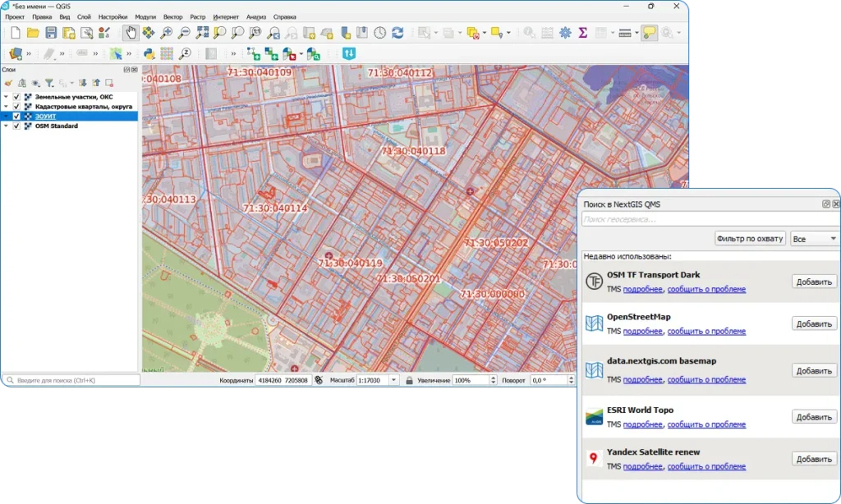Add a new layer group in Layers panel

tap(22, 82)
